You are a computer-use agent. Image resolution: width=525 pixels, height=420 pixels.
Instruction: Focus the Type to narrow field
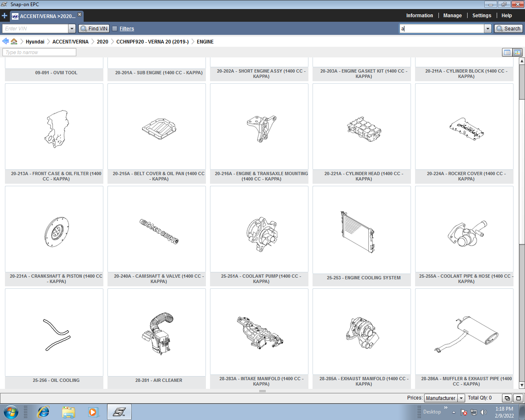[x=39, y=52]
